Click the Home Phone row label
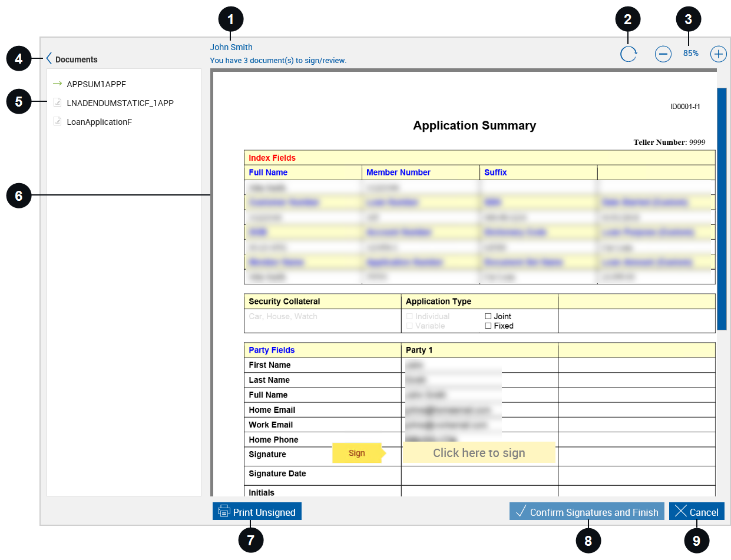The height and width of the screenshot is (560, 731). 273,440
